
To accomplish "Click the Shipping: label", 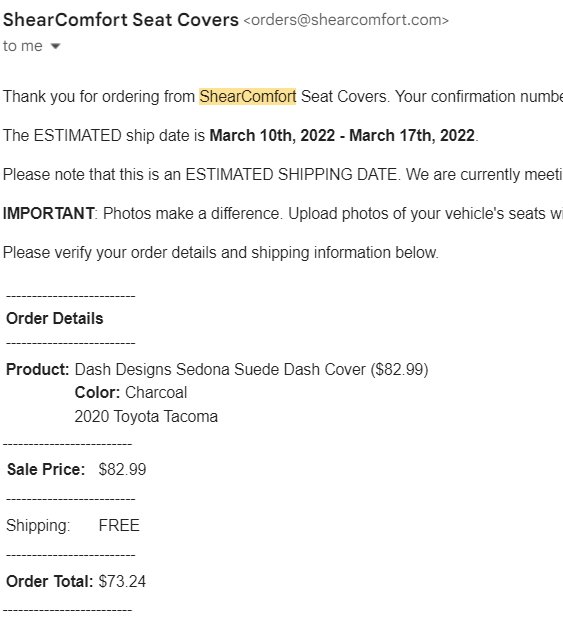I will (x=38, y=526).
